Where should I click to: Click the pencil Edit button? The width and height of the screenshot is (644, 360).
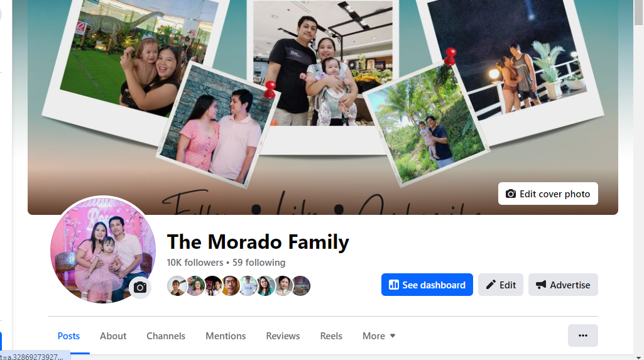click(501, 285)
